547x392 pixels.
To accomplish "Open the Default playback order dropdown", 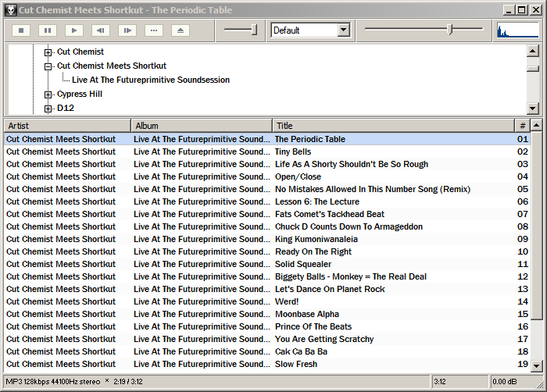I will (x=343, y=30).
